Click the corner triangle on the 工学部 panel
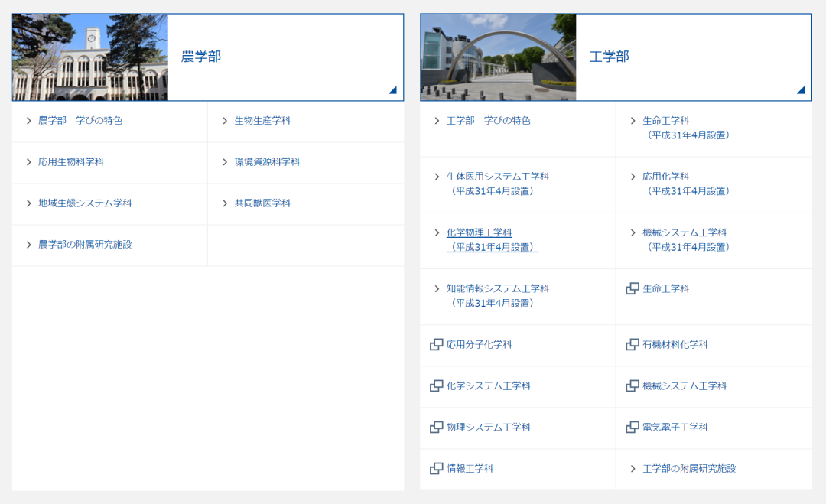The image size is (826, 504). 802,91
